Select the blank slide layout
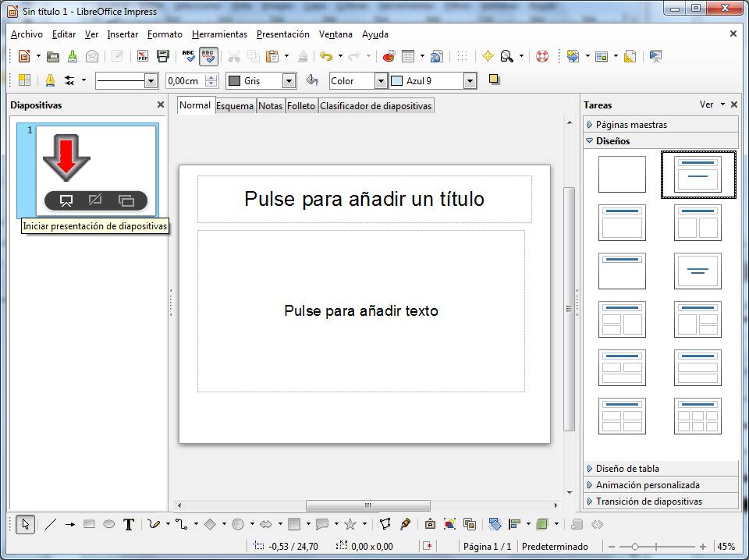 pyautogui.click(x=622, y=174)
